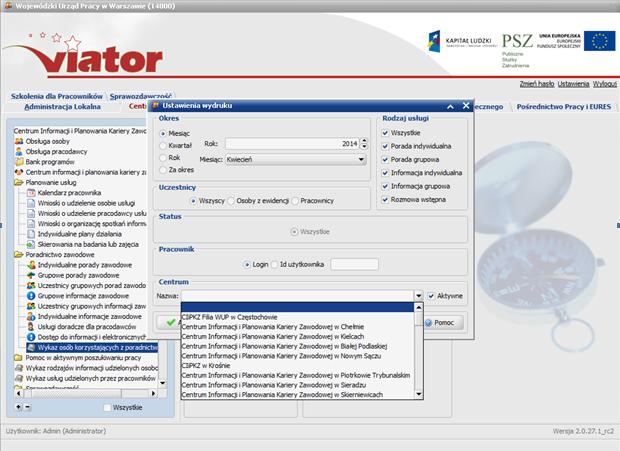Click the Skierowania na badania lub zajęcia icon

31,244
